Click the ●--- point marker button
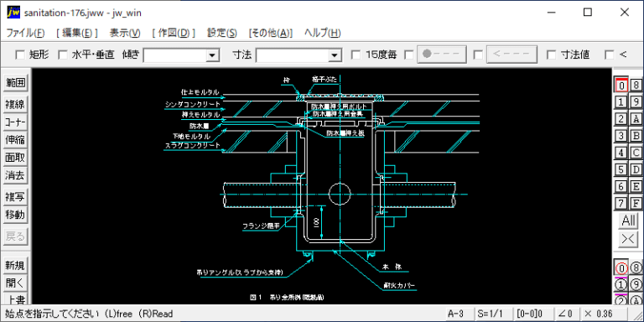Viewport: 644px width, 322px height. [x=443, y=55]
